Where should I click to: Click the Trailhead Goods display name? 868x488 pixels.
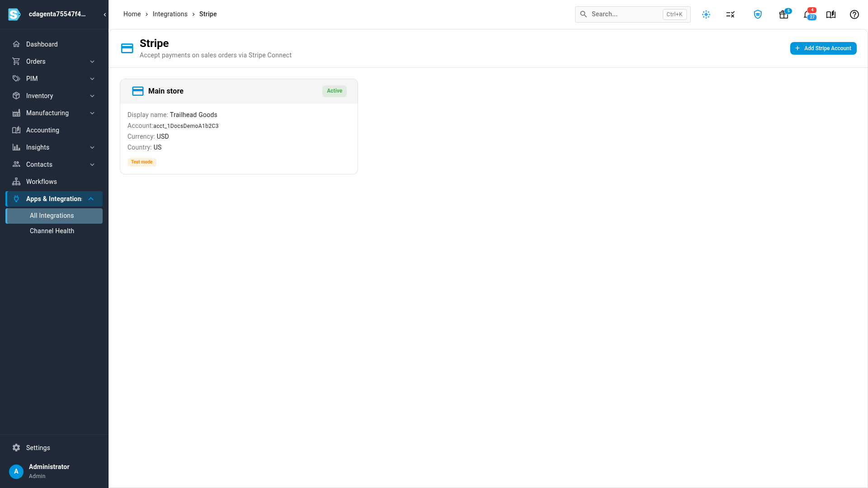click(193, 115)
